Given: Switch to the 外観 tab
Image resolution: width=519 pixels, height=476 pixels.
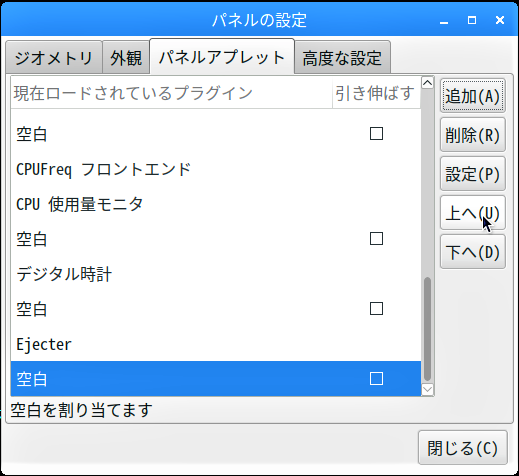Looking at the screenshot, I should pos(126,57).
